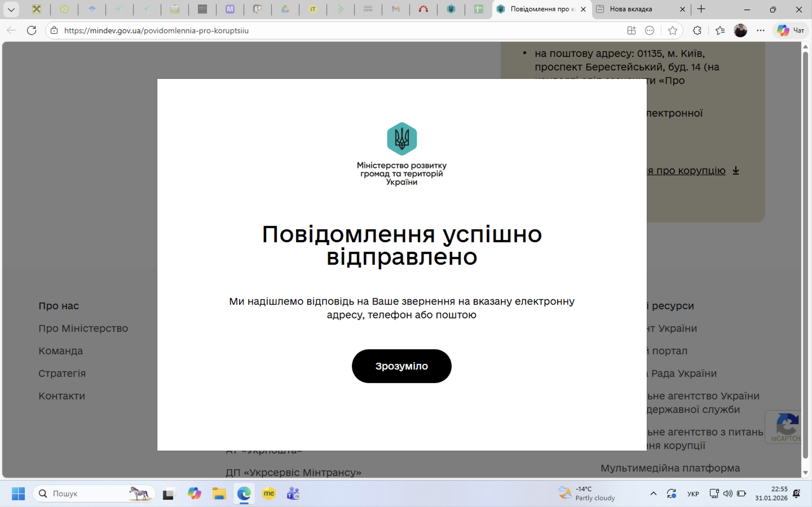Click the vertical page scrollbar
Image resolution: width=812 pixels, height=507 pixels.
point(805,255)
